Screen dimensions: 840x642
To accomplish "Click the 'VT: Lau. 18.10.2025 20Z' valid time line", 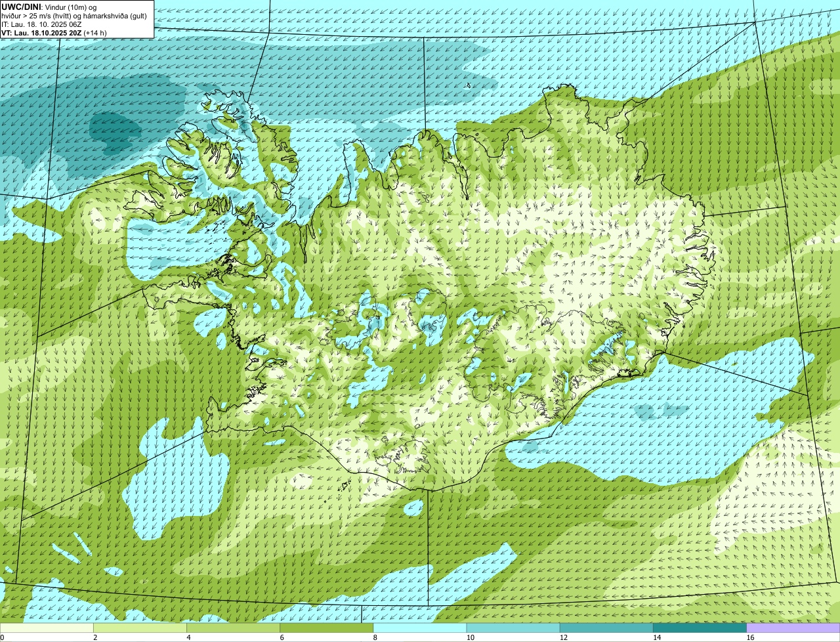I will tap(54, 33).
